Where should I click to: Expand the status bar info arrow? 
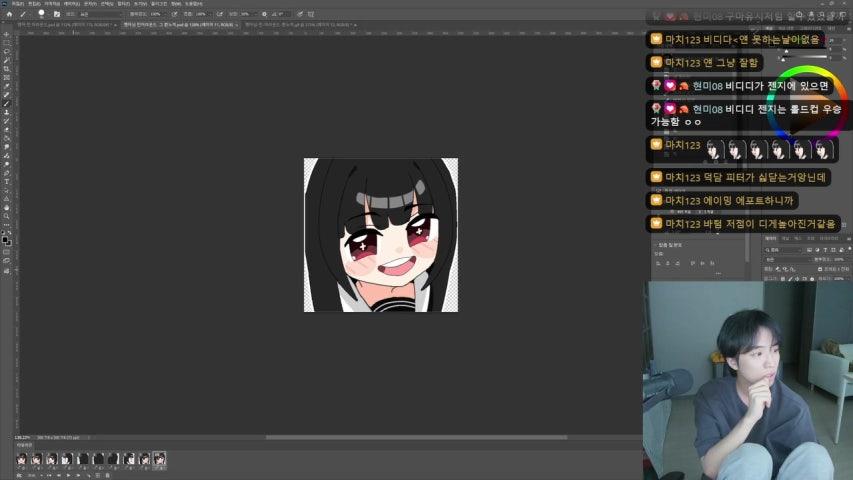pos(89,438)
